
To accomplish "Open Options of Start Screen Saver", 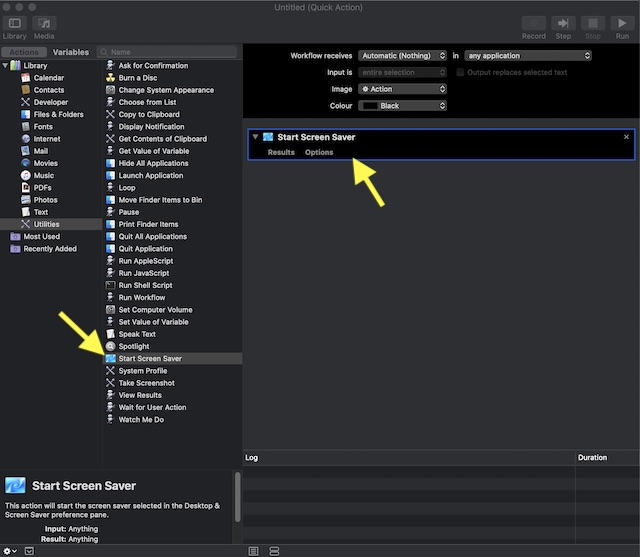I will point(319,152).
